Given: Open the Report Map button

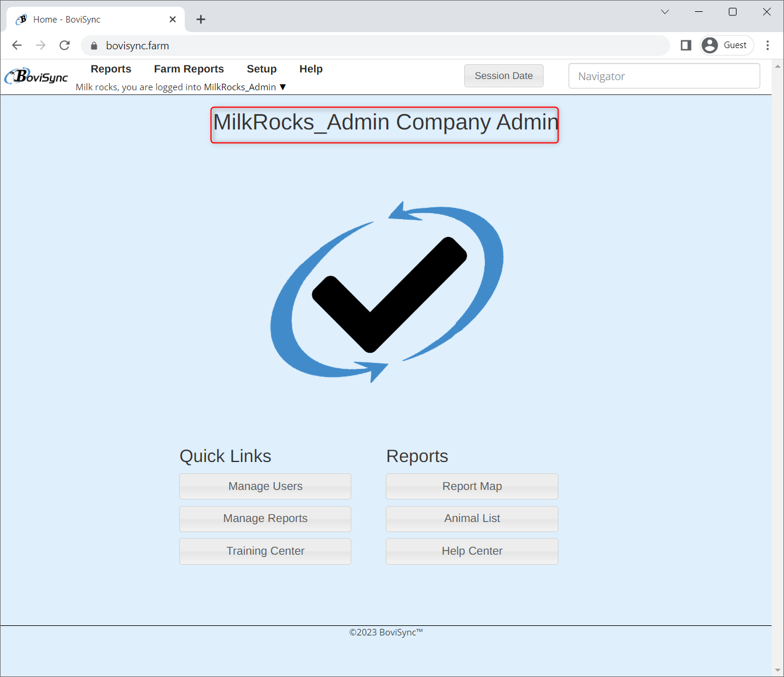Looking at the screenshot, I should pos(472,486).
